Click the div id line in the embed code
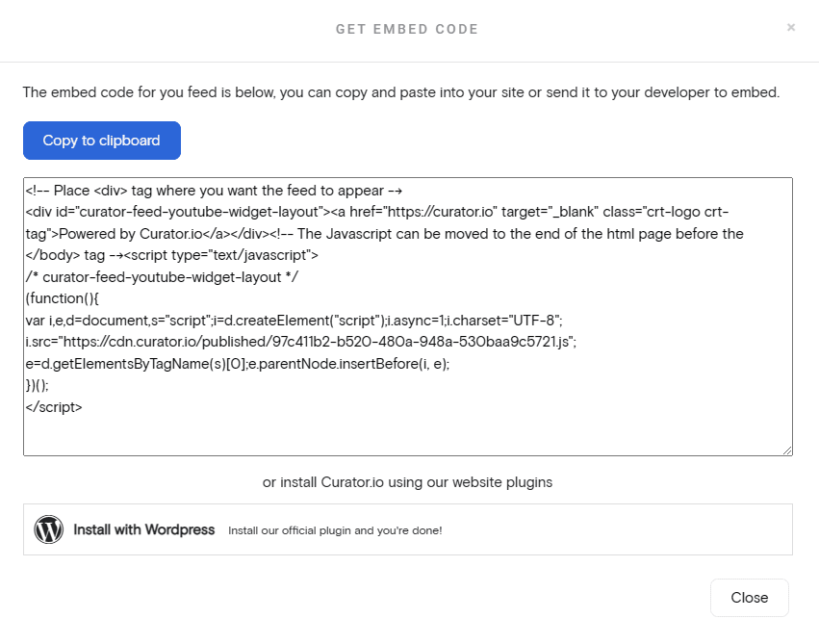Image resolution: width=819 pixels, height=644 pixels. pos(241,212)
